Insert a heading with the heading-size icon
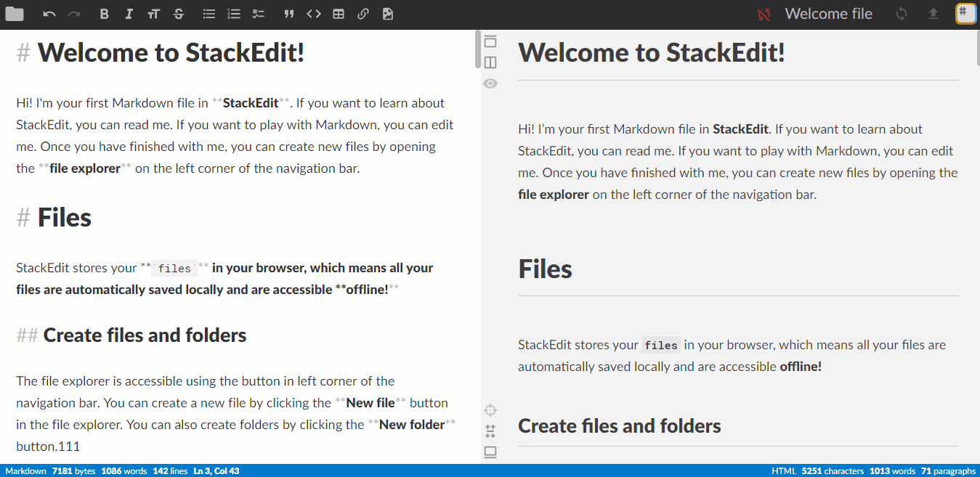This screenshot has height=477, width=980. [x=153, y=14]
